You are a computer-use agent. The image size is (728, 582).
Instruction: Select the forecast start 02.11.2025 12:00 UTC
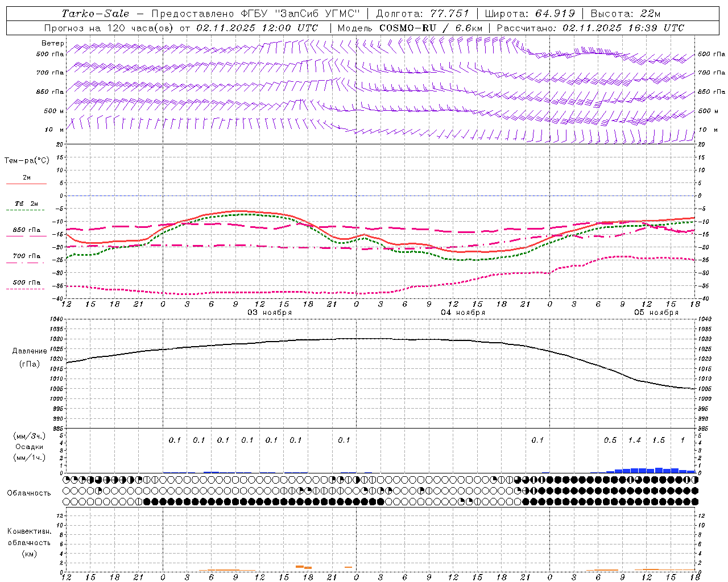(x=257, y=28)
